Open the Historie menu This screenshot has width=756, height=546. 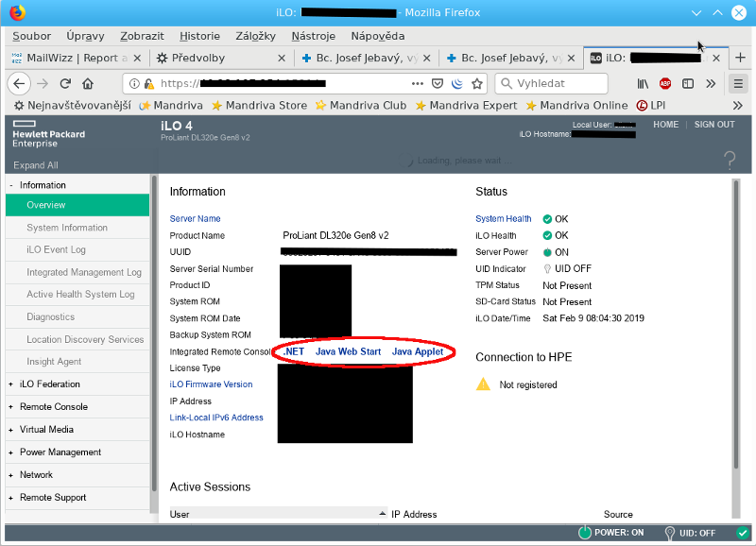tap(199, 36)
